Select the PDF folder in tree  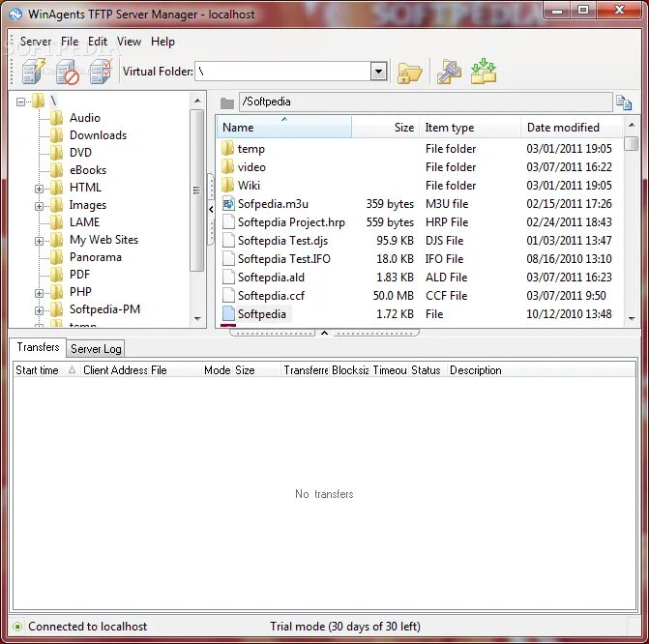[79, 274]
